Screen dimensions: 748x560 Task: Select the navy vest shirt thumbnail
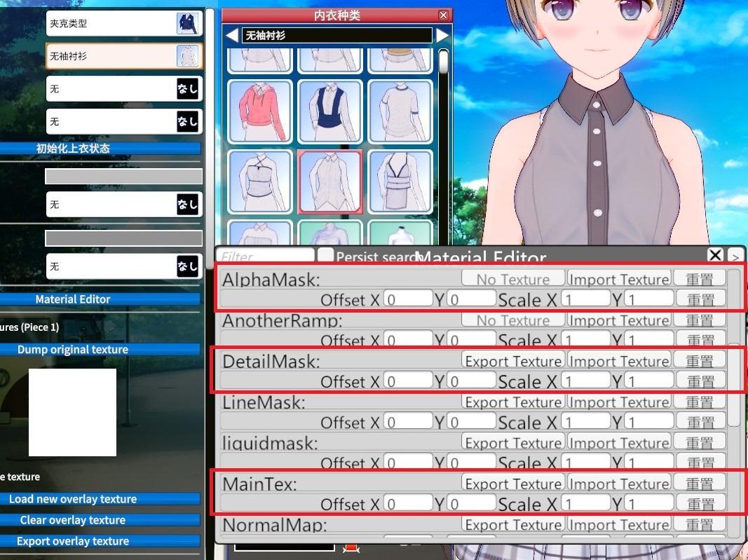(329, 111)
